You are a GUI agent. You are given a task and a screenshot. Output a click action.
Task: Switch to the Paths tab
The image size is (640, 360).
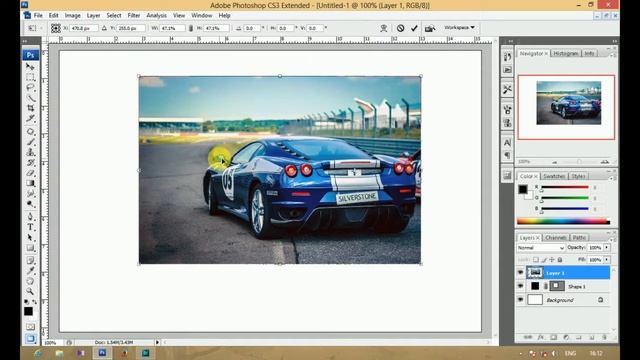point(579,238)
